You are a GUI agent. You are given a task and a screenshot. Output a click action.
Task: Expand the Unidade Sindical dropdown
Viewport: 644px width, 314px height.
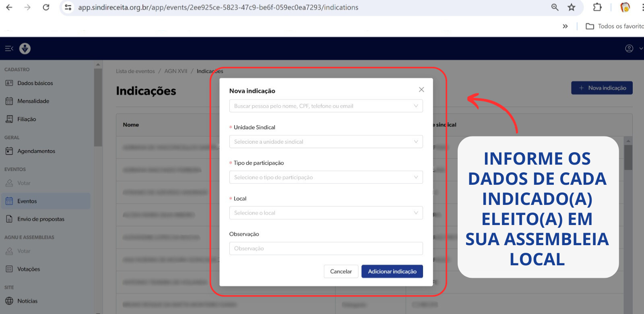coord(326,142)
